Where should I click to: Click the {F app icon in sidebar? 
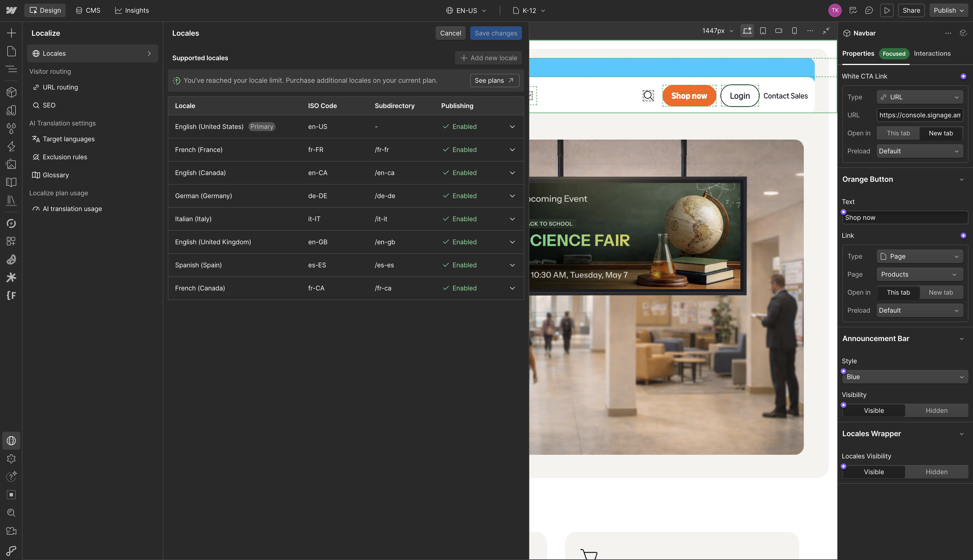click(11, 295)
